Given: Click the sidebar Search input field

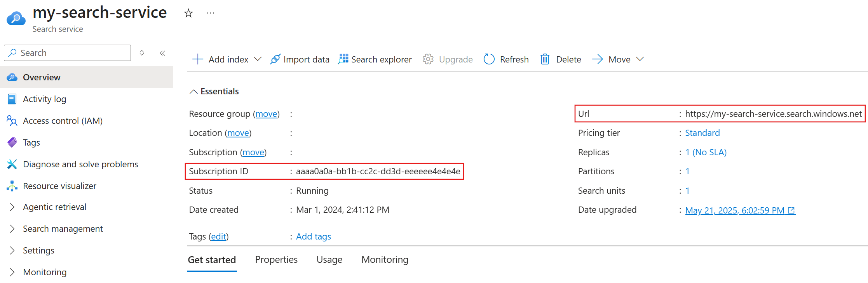Looking at the screenshot, I should (x=67, y=53).
